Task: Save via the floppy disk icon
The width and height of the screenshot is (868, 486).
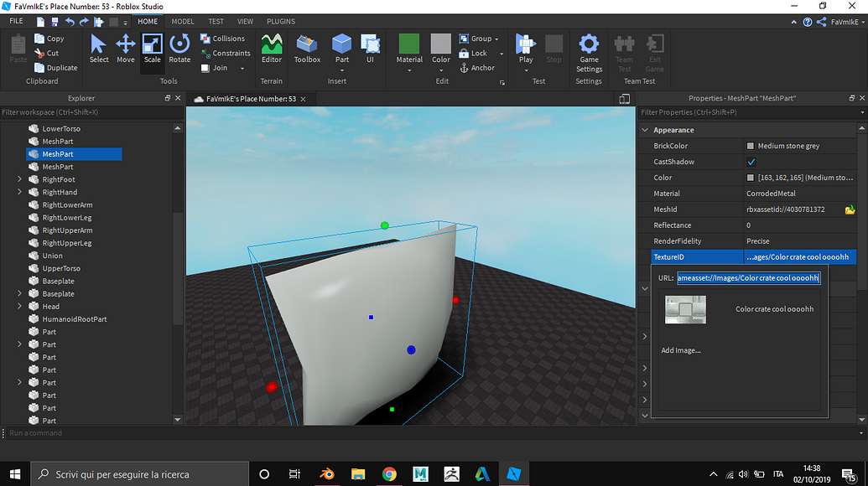Action: click(x=55, y=22)
